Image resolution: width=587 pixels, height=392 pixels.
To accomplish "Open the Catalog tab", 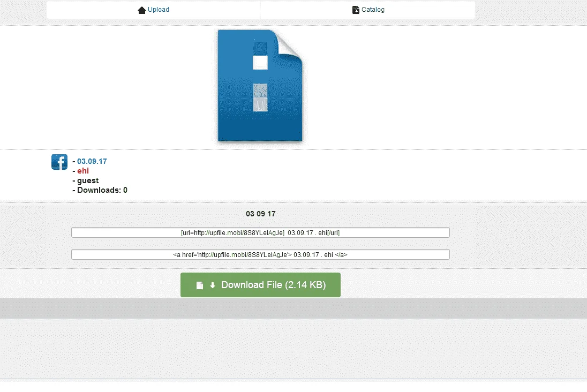I will (x=368, y=10).
